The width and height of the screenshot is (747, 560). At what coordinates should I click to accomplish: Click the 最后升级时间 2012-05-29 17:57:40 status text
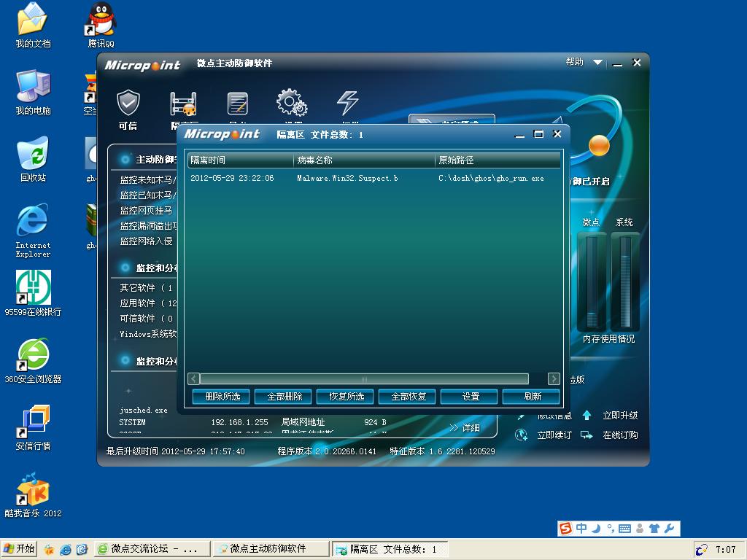point(175,451)
